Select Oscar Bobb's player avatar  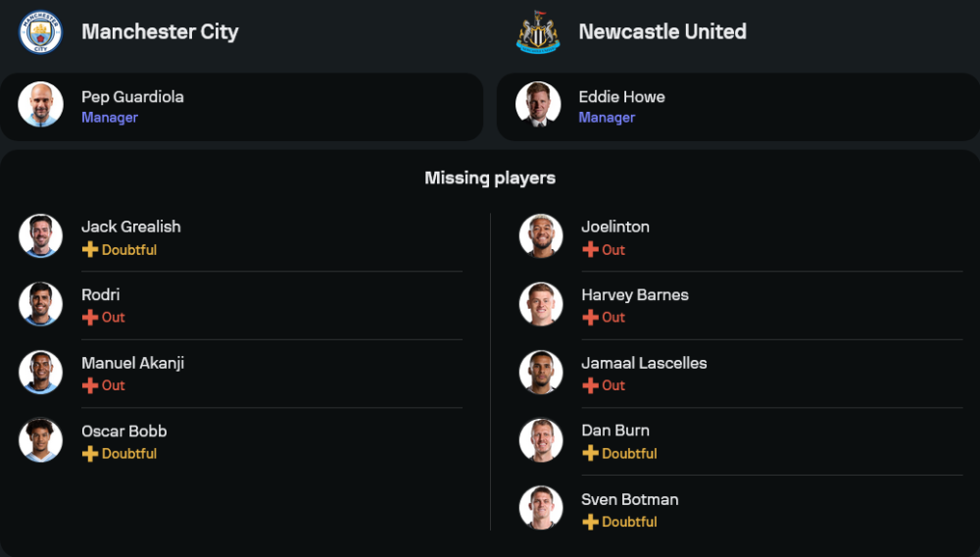click(40, 440)
